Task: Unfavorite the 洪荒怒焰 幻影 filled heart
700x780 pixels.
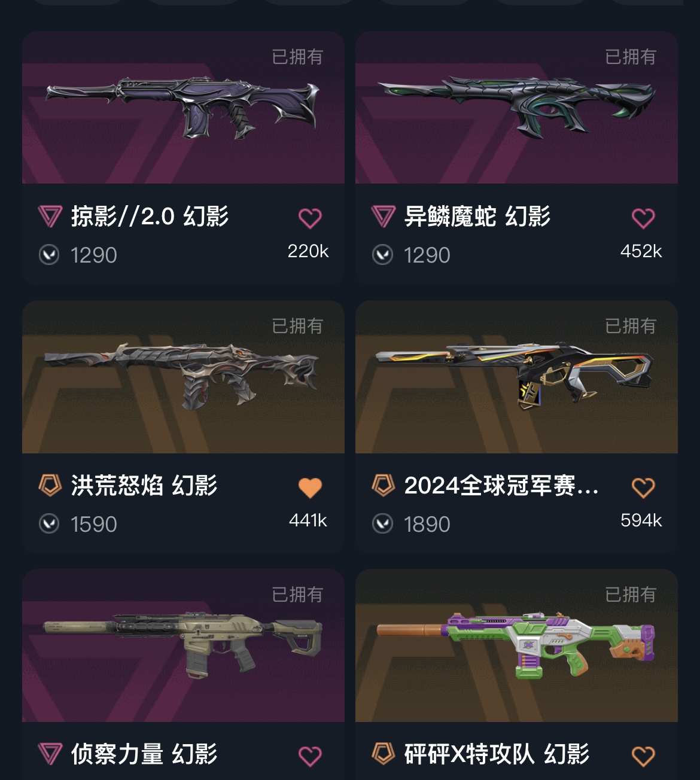Action: point(310,487)
